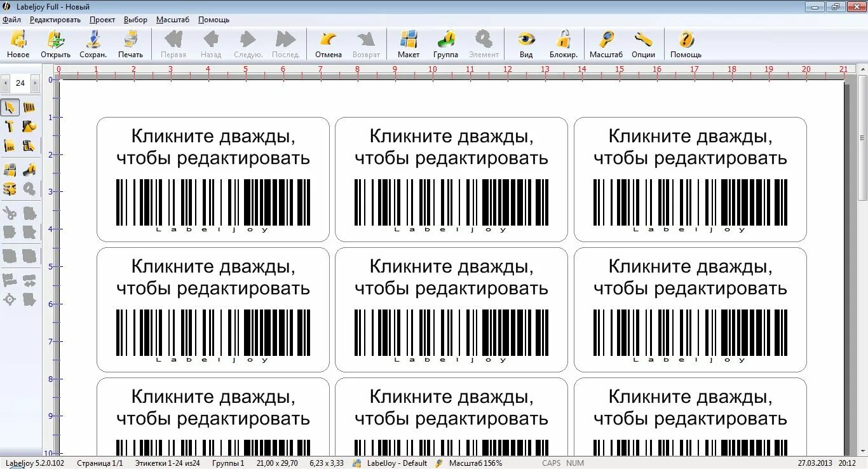
Task: Jump to the Послед. page
Action: coord(286,44)
